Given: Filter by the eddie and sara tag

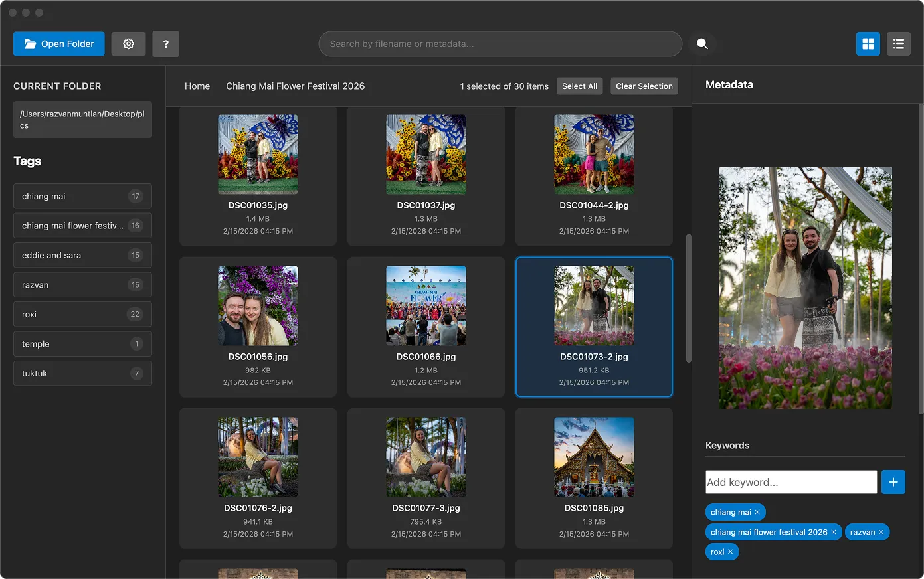Looking at the screenshot, I should [82, 255].
